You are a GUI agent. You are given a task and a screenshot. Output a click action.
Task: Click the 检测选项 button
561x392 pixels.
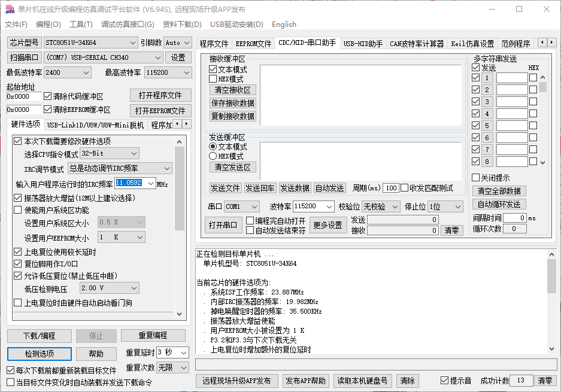40,354
